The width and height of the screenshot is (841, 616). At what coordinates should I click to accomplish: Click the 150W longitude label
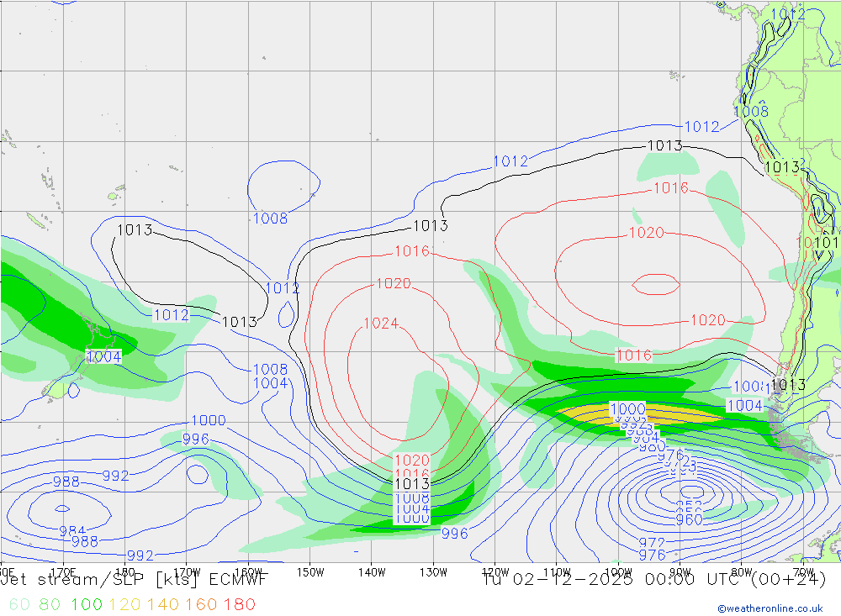coord(310,572)
